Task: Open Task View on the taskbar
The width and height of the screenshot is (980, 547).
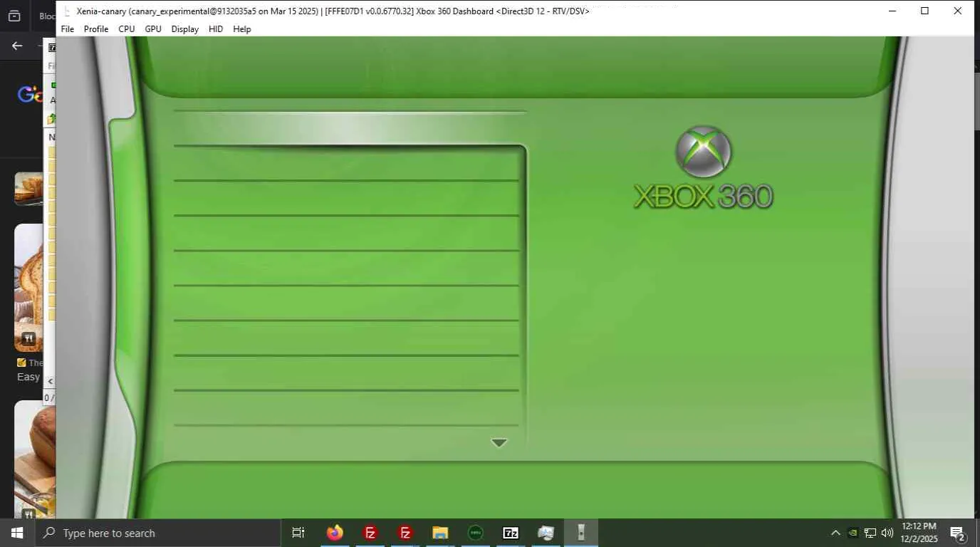Action: tap(298, 533)
